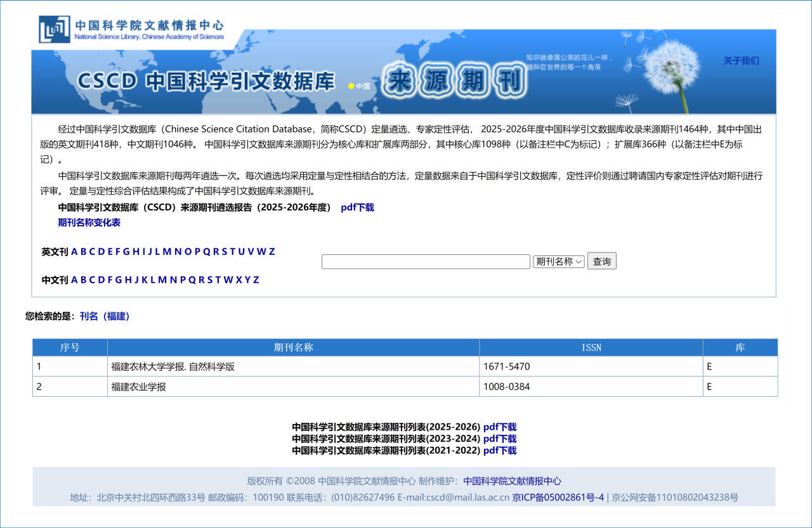Screen dimensions: 812x528
Task: Select letter B in the 英文刊 row
Action: point(83,252)
